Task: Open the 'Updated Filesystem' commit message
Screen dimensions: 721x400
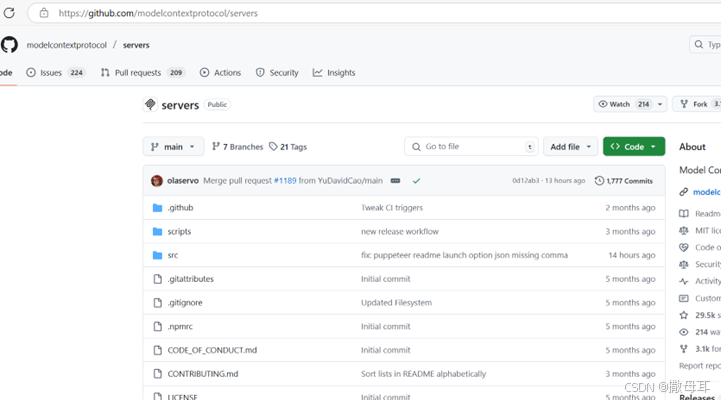Action: [x=396, y=303]
